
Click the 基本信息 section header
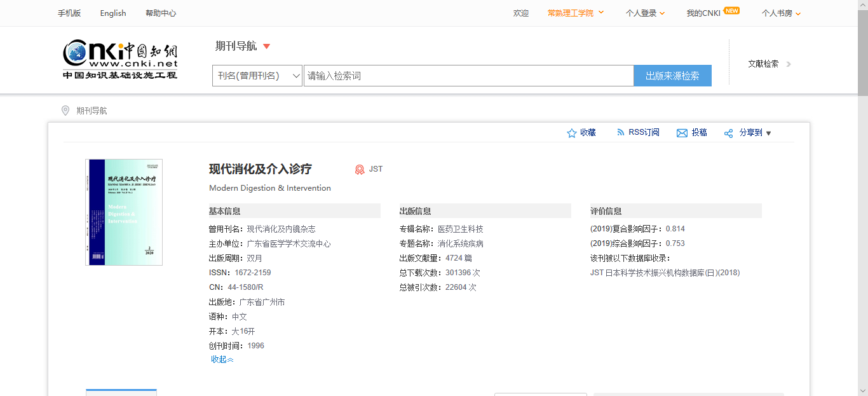[x=295, y=211]
